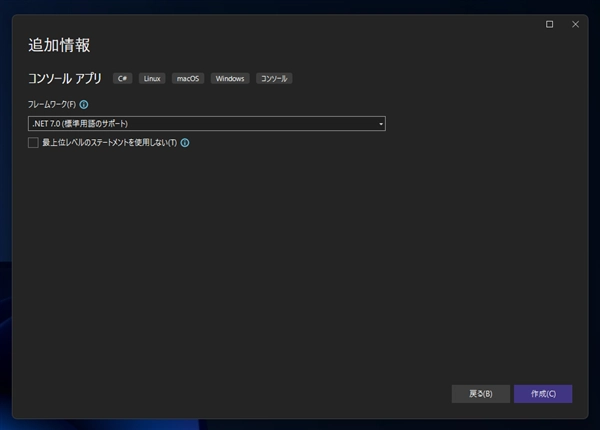Click info icon next to フレームワーク(F)
The height and width of the screenshot is (430, 600).
[84, 104]
